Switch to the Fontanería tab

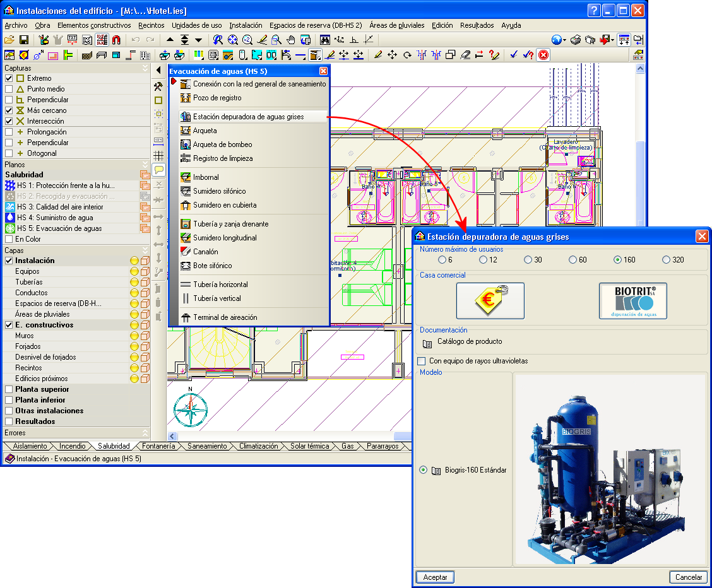[x=158, y=446]
